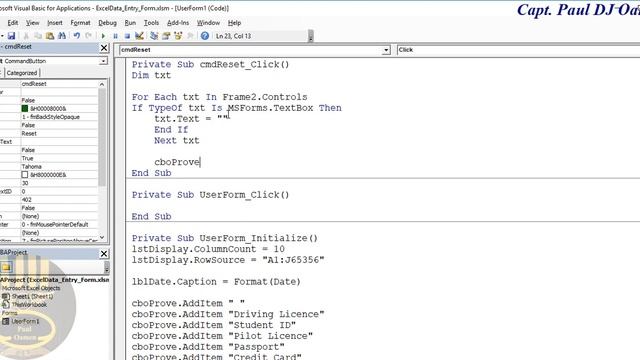The image size is (640, 360).
Task: Click the green BackColor swatch
Action: (x=25, y=109)
